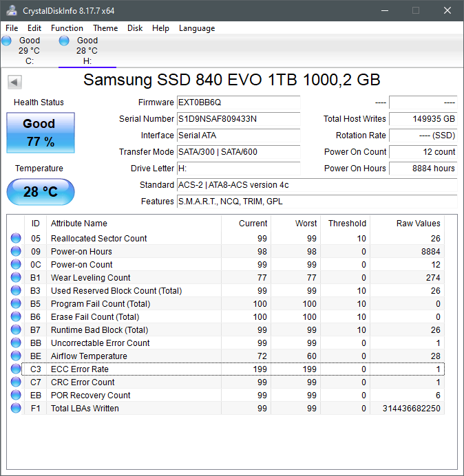This screenshot has height=476, width=464.
Task: Open the Disk menu
Action: coord(135,28)
